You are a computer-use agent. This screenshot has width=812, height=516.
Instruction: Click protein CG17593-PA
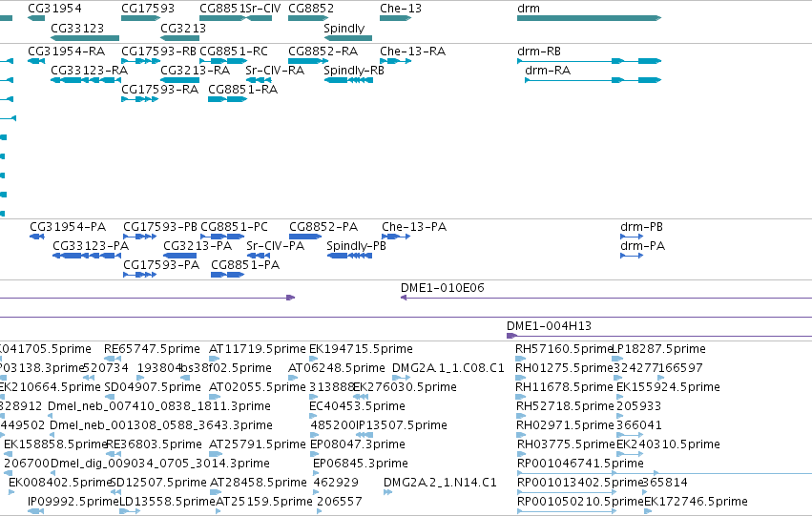(x=140, y=275)
